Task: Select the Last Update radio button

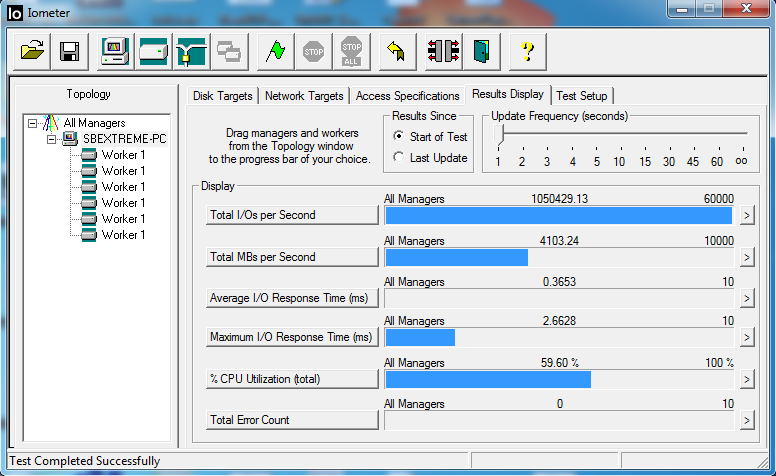Action: (399, 158)
